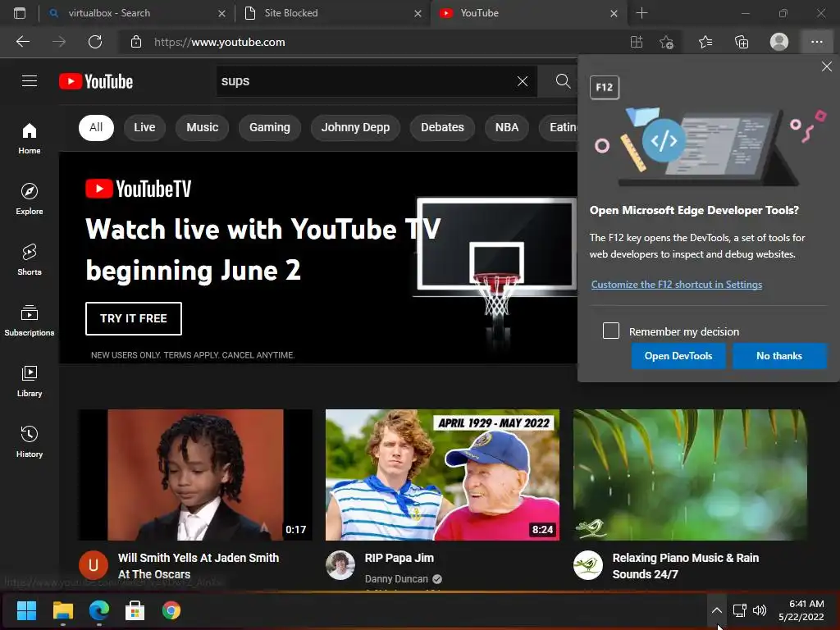840x630 pixels.
Task: Close the Site Blocked tab
Action: [x=418, y=13]
